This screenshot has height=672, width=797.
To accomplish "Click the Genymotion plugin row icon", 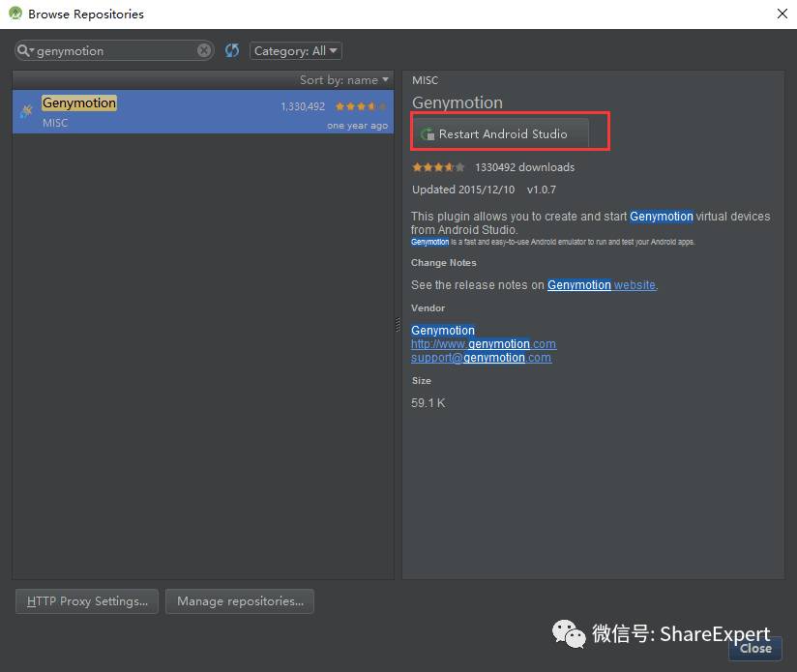I will [x=26, y=111].
